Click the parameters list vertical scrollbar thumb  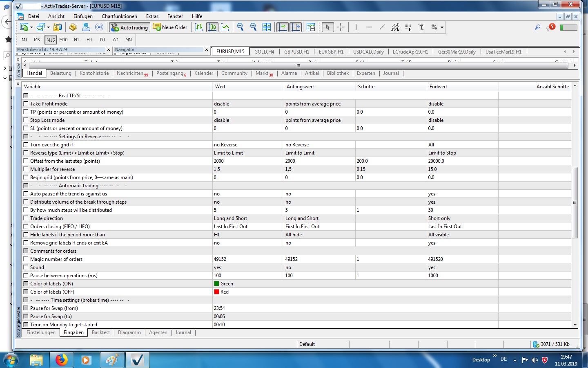point(575,202)
